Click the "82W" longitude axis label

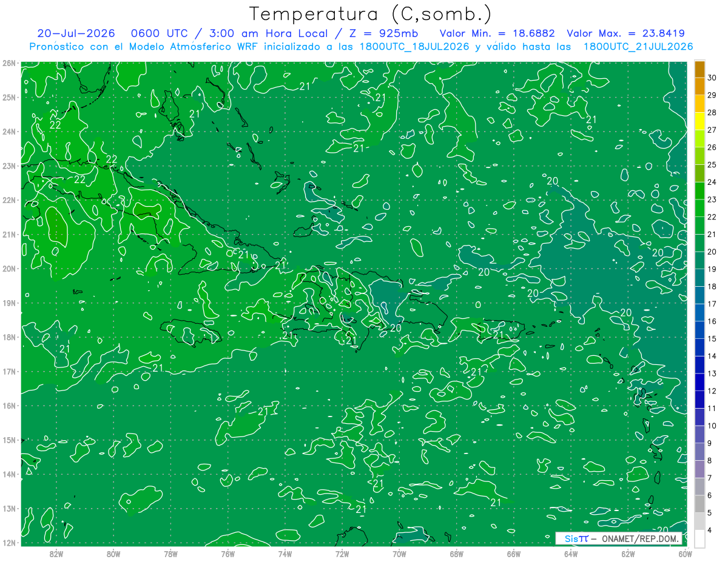pos(56,553)
